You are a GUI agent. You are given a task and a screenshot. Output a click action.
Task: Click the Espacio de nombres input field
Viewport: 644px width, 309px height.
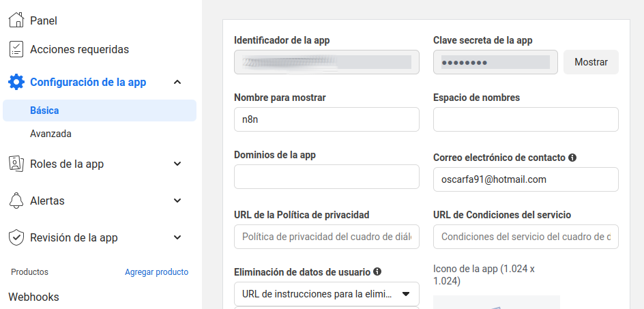point(526,119)
